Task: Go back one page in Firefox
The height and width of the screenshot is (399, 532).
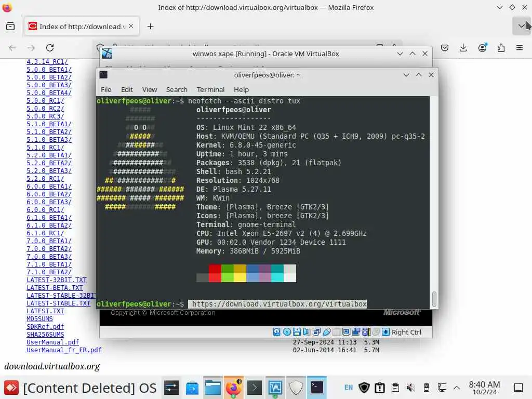Action: 12,48
